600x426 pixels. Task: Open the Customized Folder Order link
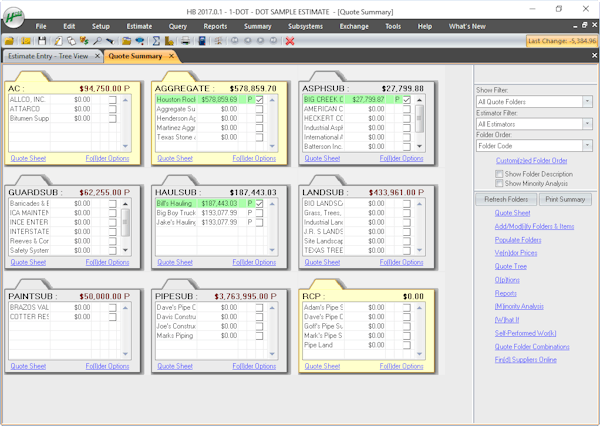tap(532, 160)
